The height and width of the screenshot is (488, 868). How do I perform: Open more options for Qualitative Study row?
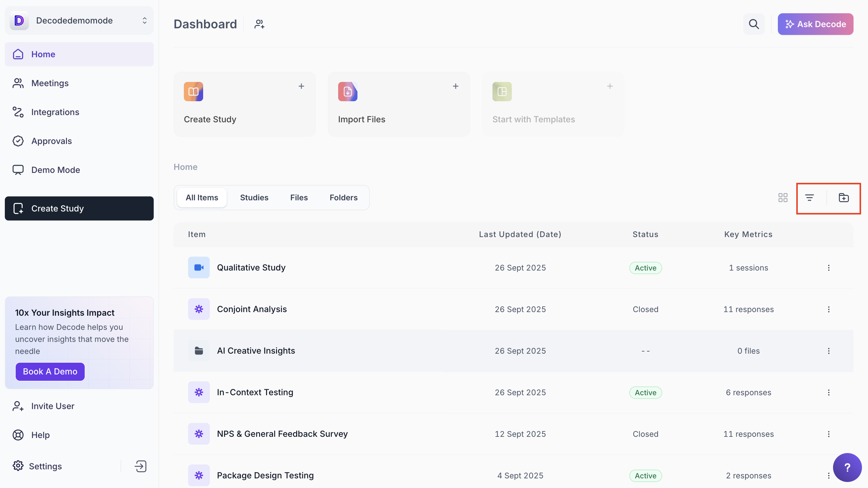point(829,268)
